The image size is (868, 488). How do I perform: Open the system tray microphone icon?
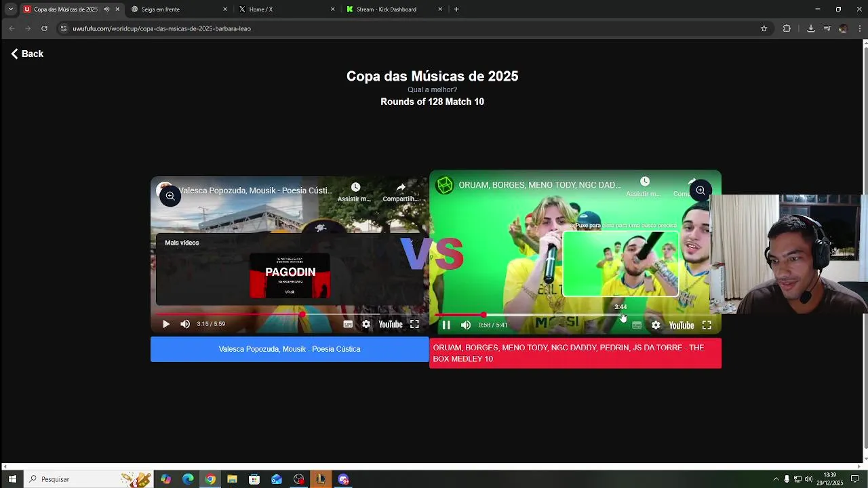[x=787, y=479]
